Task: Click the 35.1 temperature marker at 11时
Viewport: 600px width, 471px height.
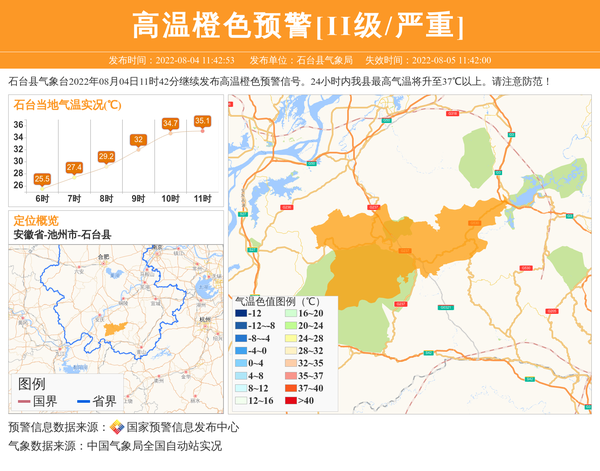Action: pyautogui.click(x=202, y=121)
